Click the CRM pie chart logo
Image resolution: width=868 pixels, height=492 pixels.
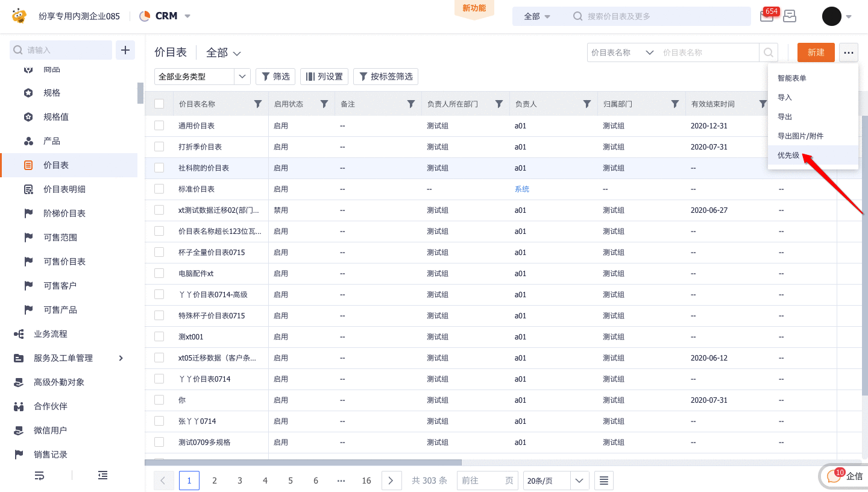tap(145, 16)
